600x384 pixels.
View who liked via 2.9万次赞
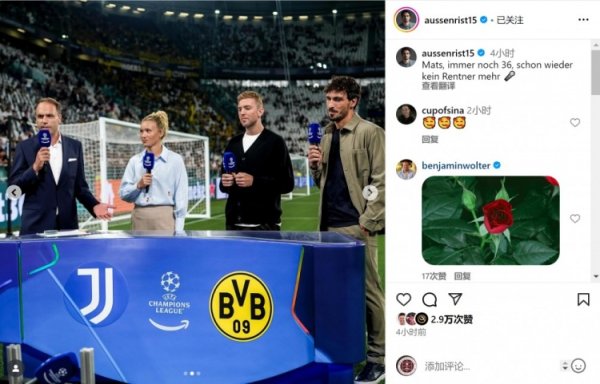(452, 319)
